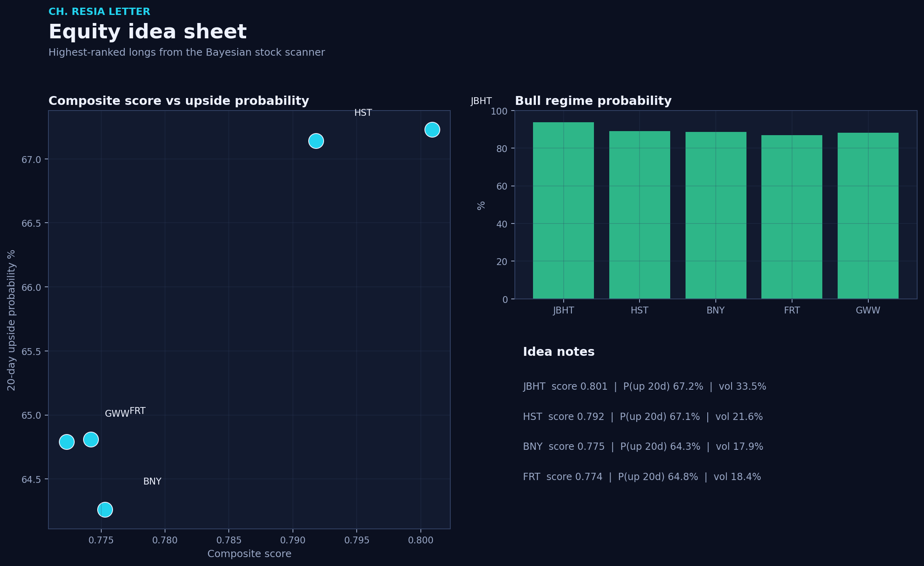The width and height of the screenshot is (924, 566).
Task: Click the 20 tick on the bar chart y-axis
Action: tap(502, 262)
